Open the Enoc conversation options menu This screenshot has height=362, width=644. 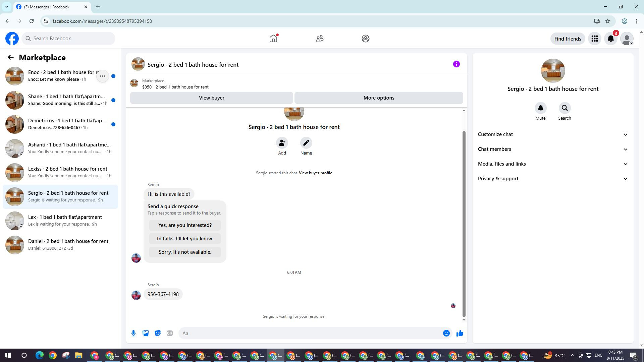click(x=103, y=76)
